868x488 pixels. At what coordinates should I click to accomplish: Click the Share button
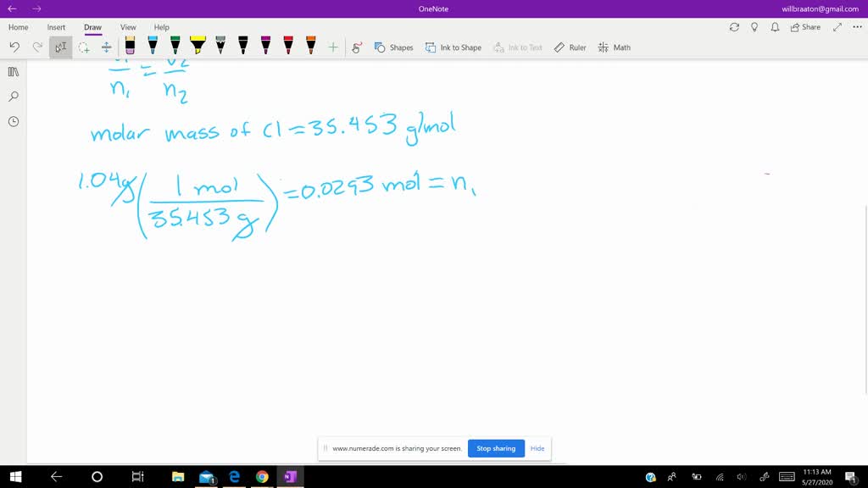[x=805, y=27]
